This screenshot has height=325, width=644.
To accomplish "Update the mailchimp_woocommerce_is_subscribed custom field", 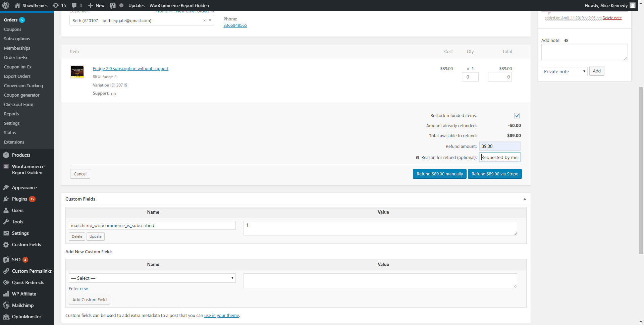I will [95, 236].
